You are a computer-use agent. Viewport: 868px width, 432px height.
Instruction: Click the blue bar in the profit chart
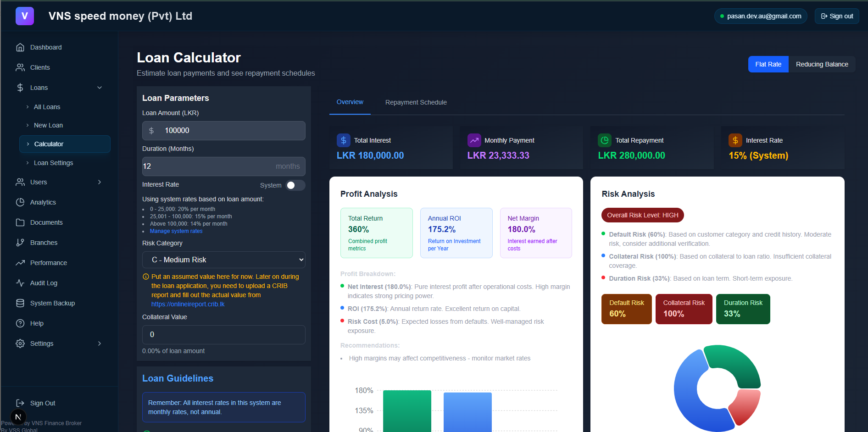pos(467,412)
